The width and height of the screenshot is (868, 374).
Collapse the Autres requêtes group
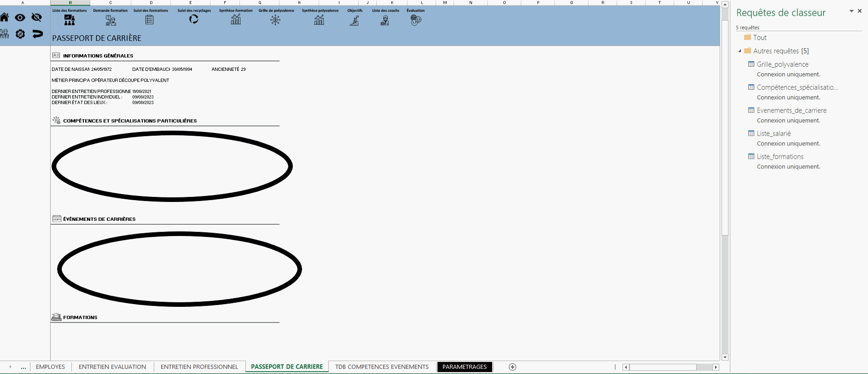pos(740,51)
